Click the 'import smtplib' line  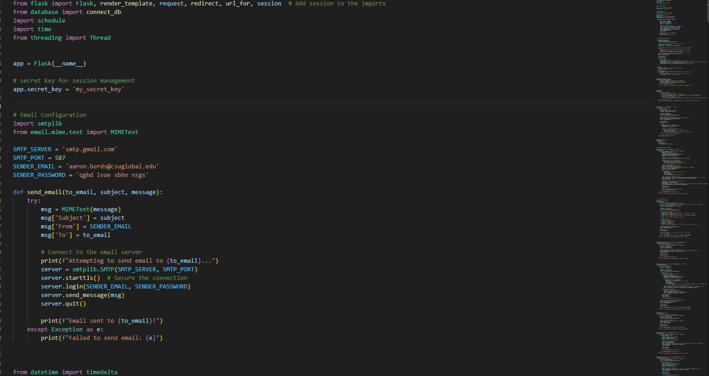38,124
